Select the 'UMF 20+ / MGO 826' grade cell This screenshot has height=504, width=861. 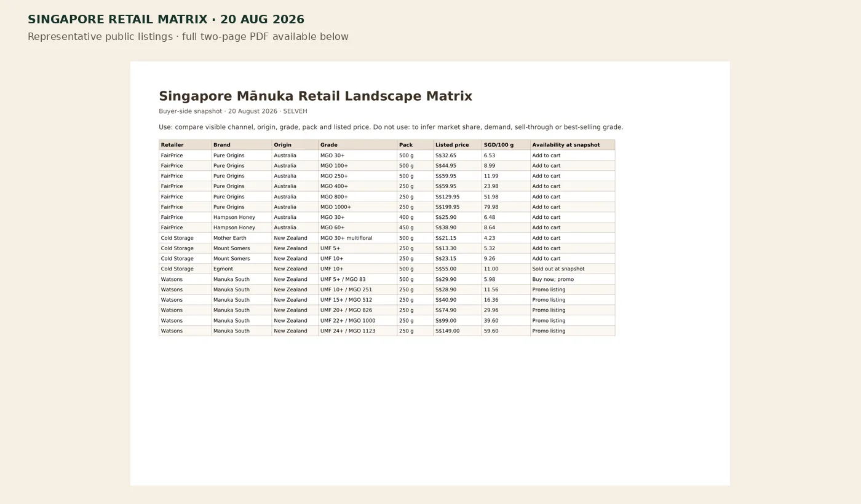pos(357,310)
